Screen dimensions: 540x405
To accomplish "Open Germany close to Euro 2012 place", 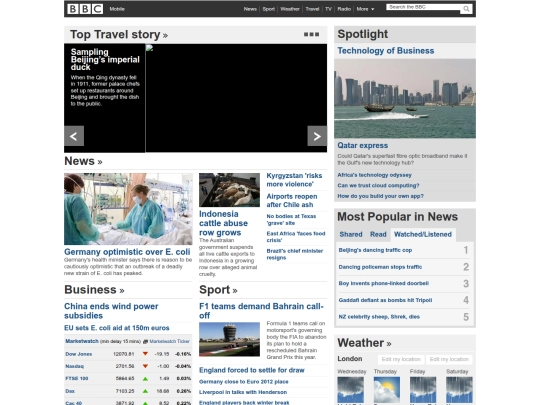I will (x=244, y=382).
